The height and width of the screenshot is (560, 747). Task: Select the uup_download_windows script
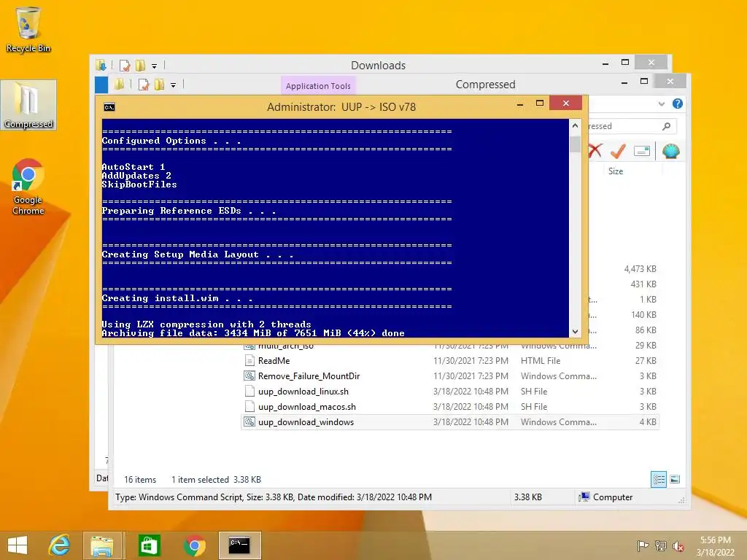click(450, 422)
